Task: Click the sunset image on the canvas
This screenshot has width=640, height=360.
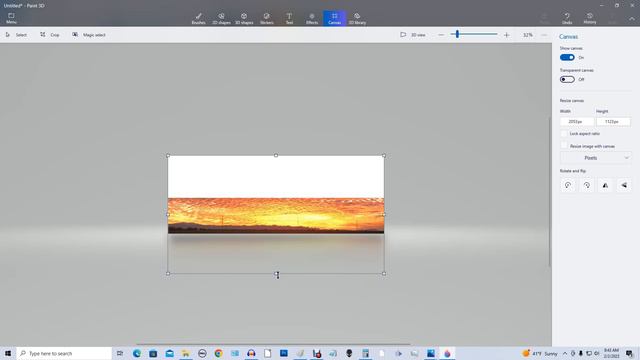Action: click(x=276, y=216)
